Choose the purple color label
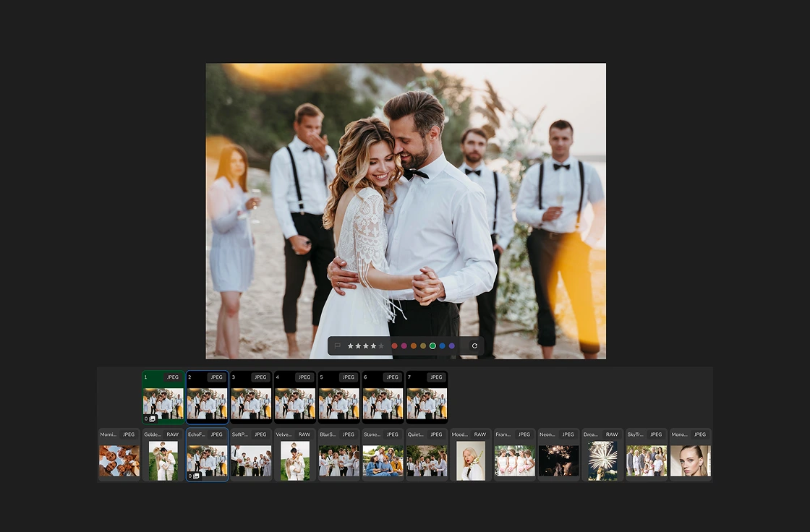 [452, 346]
